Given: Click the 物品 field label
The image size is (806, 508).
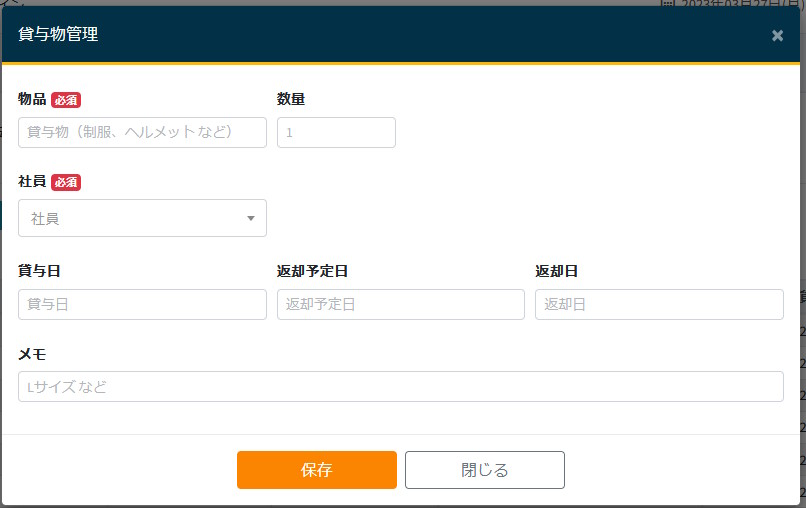Looking at the screenshot, I should click(32, 99).
